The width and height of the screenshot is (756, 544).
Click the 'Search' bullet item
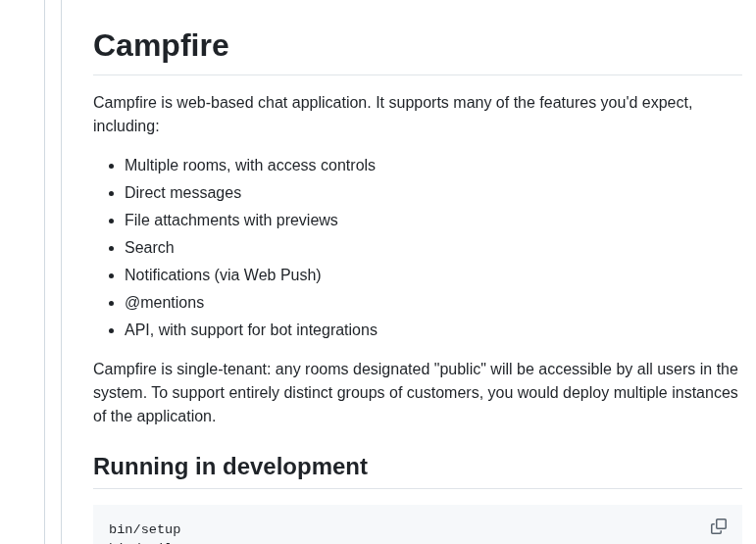[x=149, y=248]
